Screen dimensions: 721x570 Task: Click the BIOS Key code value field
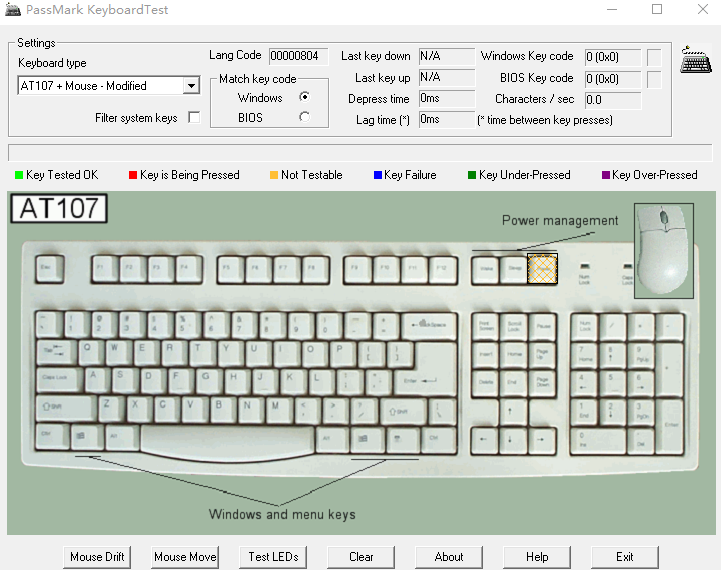tap(613, 79)
